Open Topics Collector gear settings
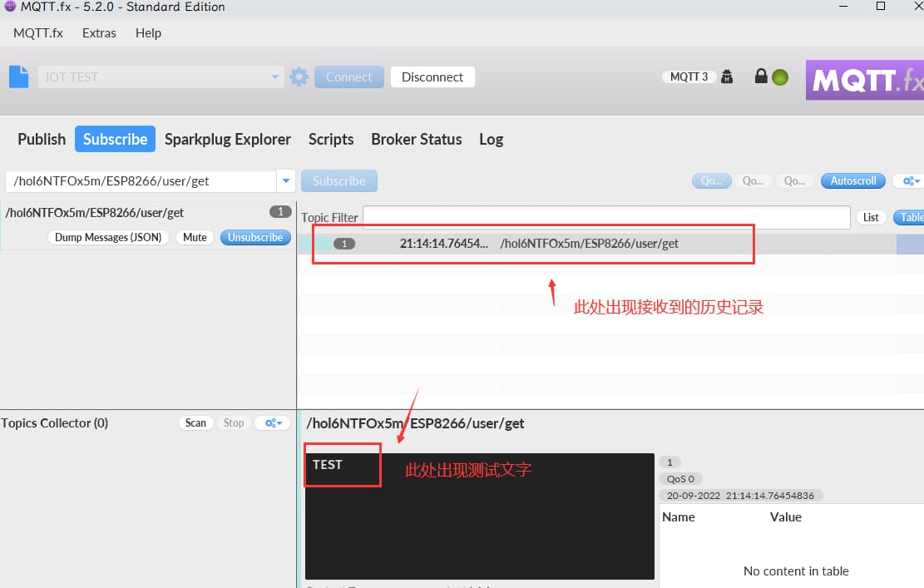 pyautogui.click(x=272, y=422)
